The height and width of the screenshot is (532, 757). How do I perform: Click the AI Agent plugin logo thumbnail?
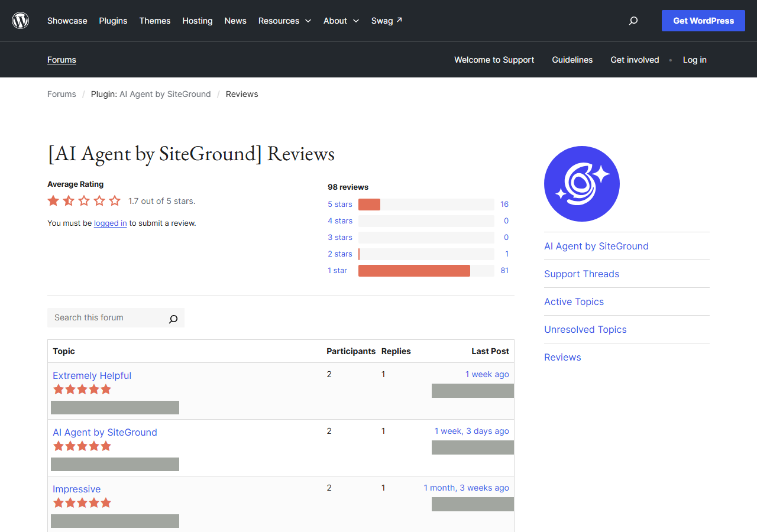[x=582, y=184]
